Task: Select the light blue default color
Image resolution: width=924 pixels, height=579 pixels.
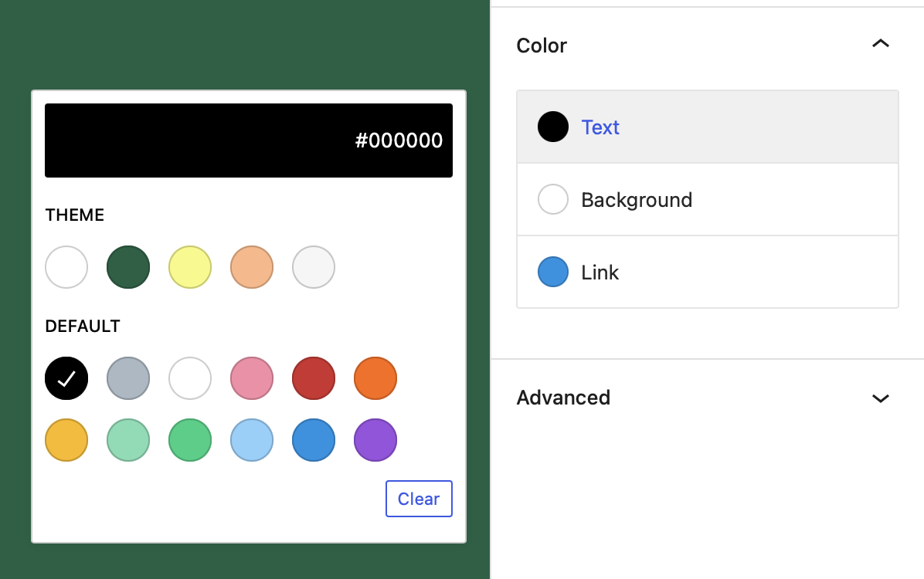Action: pyautogui.click(x=252, y=440)
